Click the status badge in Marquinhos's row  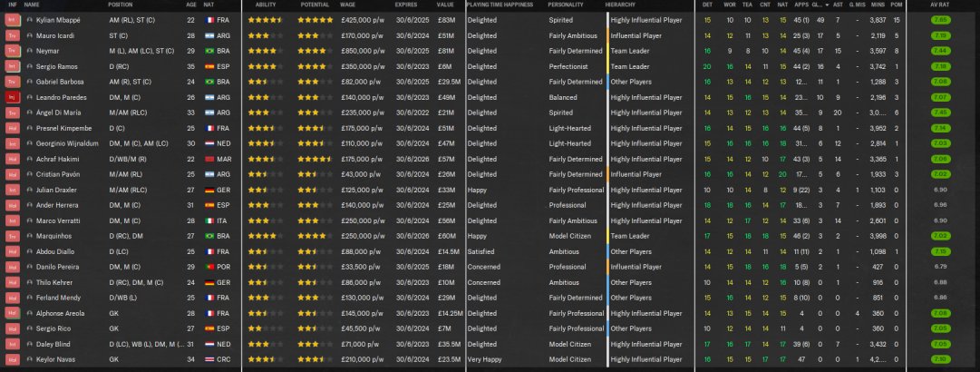[x=13, y=236]
